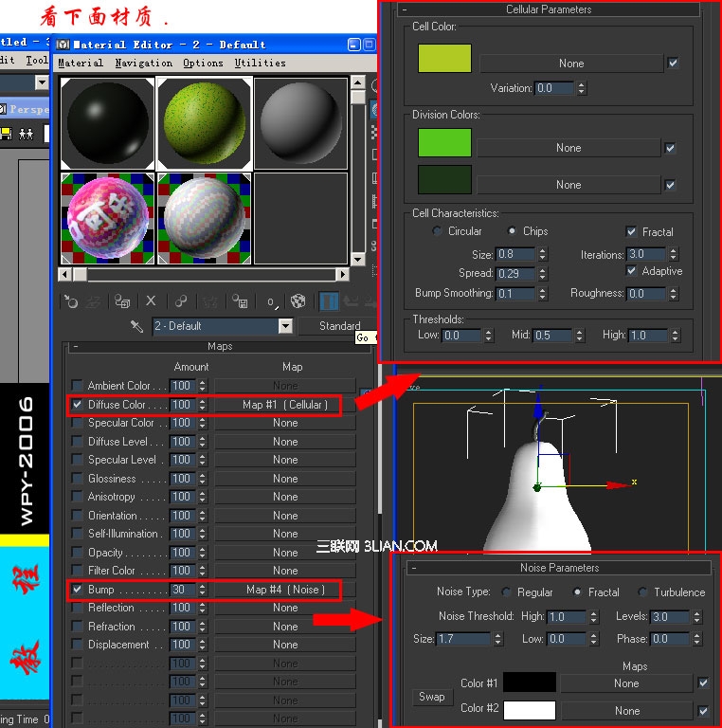
Task: Click the people icon in the background window
Action: point(26,135)
